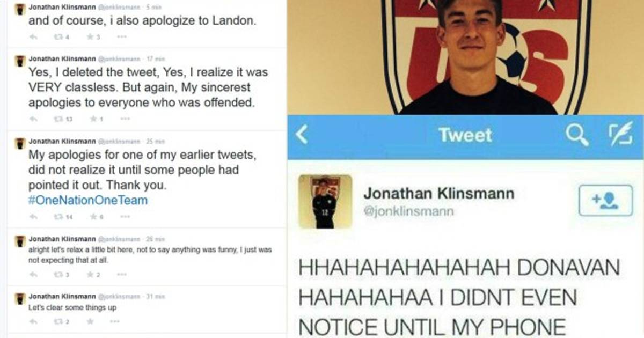The image size is (644, 338).
Task: Open more options on the #OneNationOneTeam tweet
Action: tap(125, 217)
